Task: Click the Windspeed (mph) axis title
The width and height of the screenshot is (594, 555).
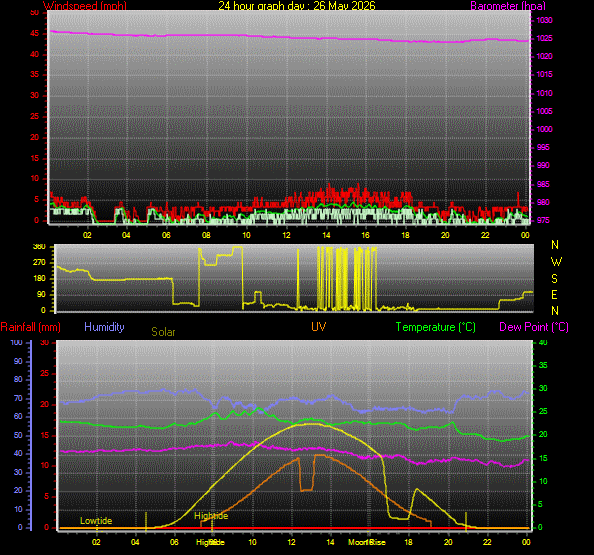Action: point(85,6)
